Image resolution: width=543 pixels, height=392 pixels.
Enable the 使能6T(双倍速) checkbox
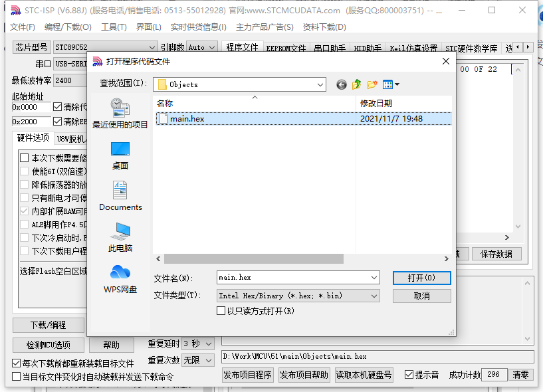(x=23, y=170)
